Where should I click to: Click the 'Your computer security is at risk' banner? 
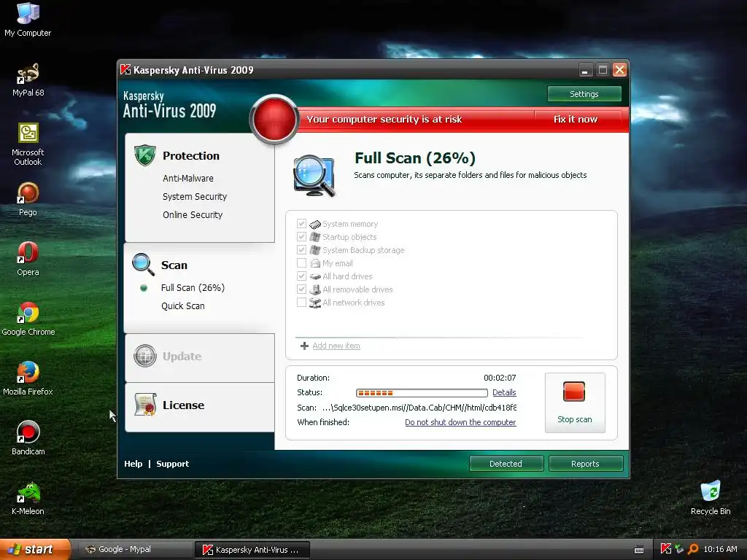click(384, 119)
